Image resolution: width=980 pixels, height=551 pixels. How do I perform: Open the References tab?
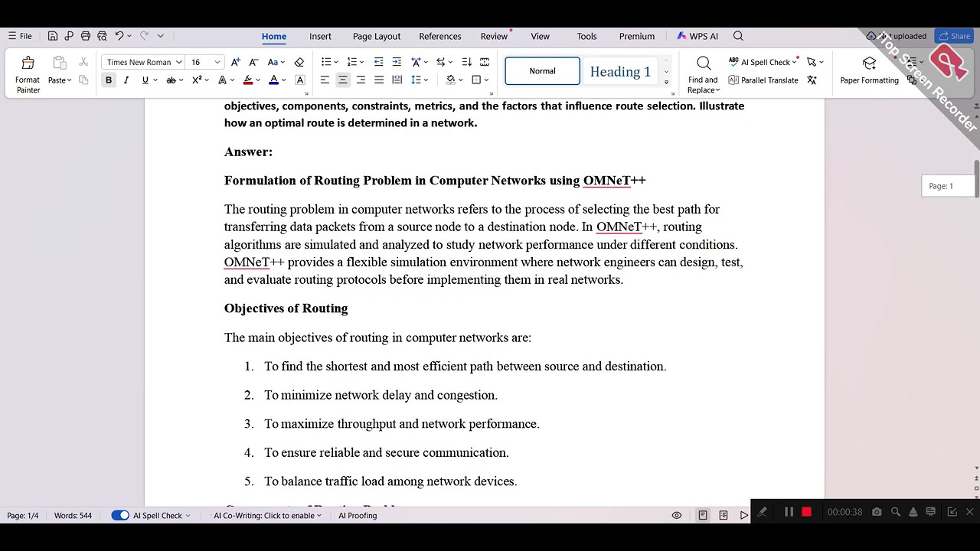coord(440,36)
